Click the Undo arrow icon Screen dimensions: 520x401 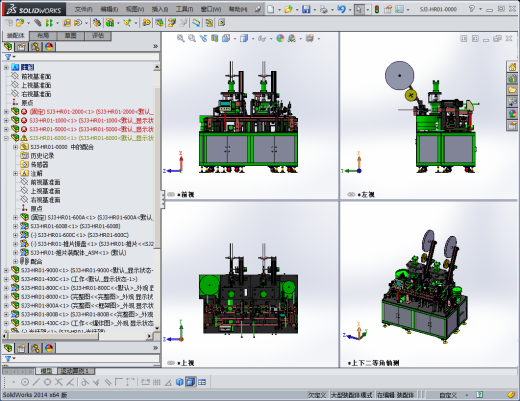pyautogui.click(x=341, y=9)
